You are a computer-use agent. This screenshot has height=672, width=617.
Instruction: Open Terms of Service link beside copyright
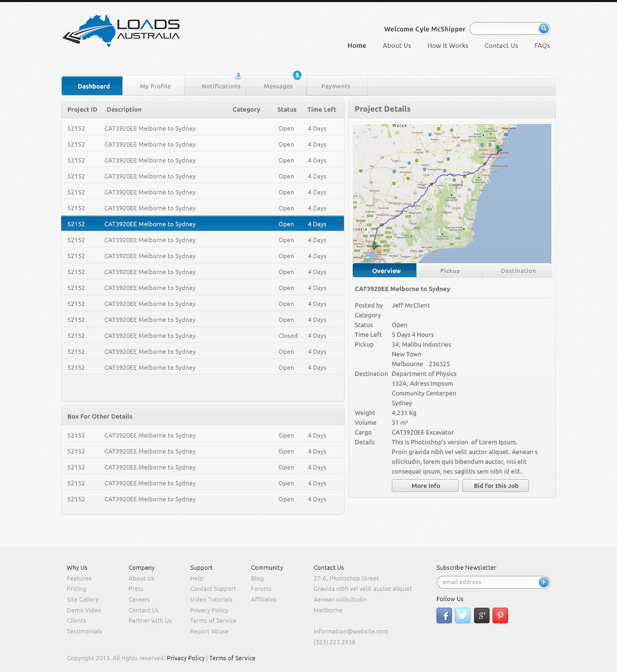(232, 658)
